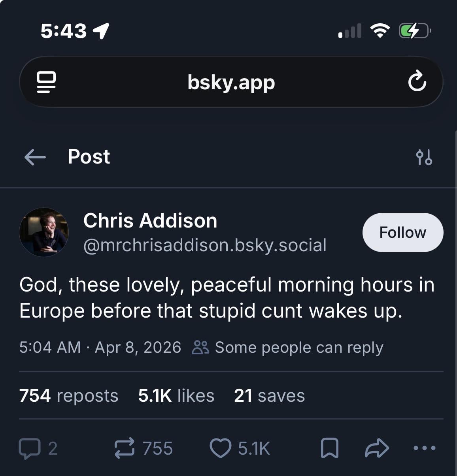This screenshot has width=457, height=476.
Task: Open Chris Addison's profile picture
Action: pos(44,232)
